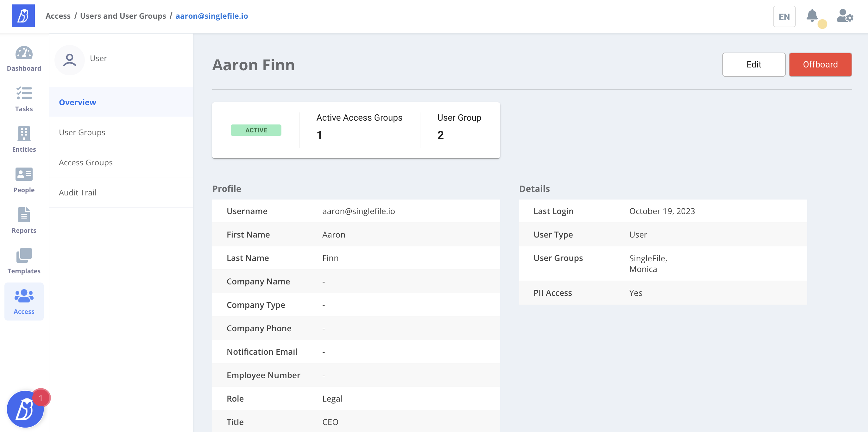Open Entities from the sidebar
The height and width of the screenshot is (432, 868).
click(24, 140)
